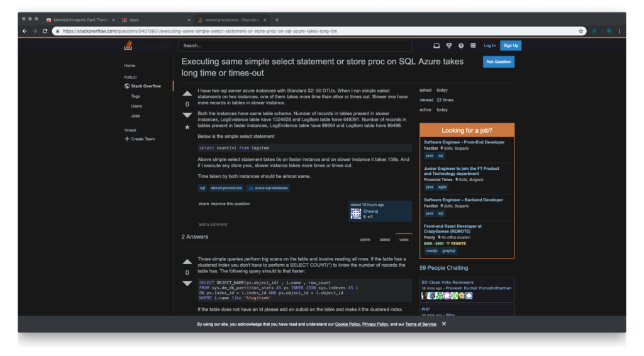Click reactjs tag in job listing
Viewport: 644px width, 356px height.
(431, 251)
